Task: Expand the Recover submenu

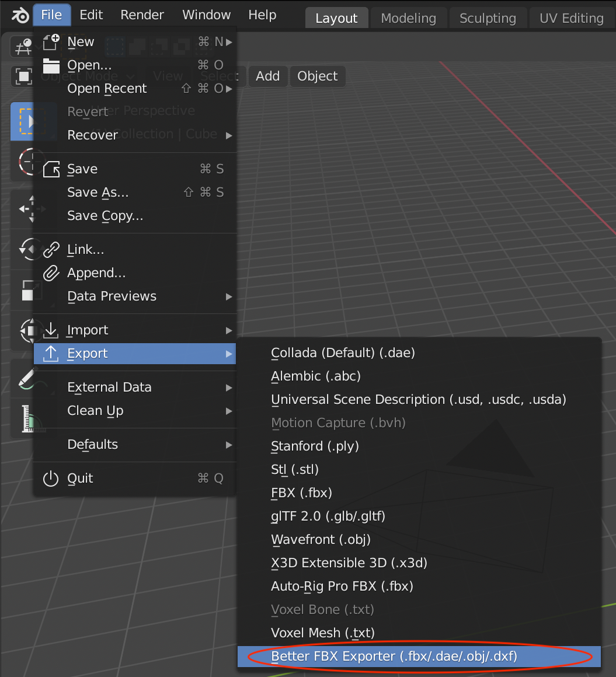Action: 135,135
